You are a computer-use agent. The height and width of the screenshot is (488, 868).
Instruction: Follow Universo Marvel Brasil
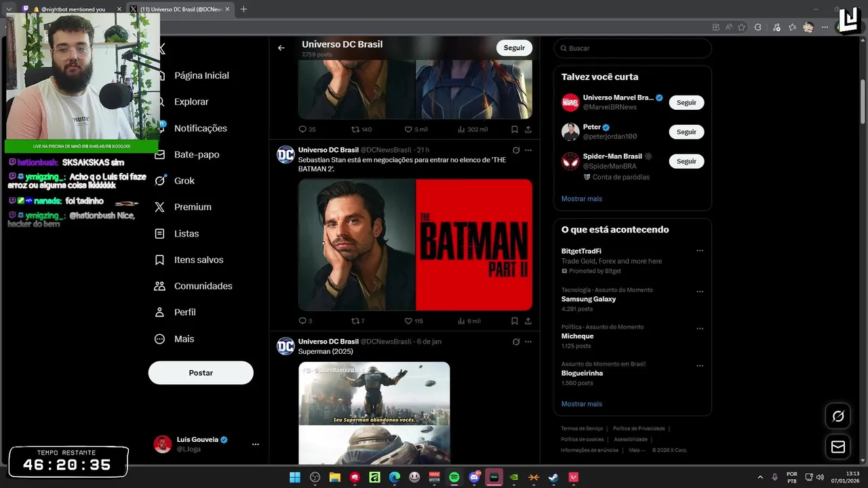(686, 102)
